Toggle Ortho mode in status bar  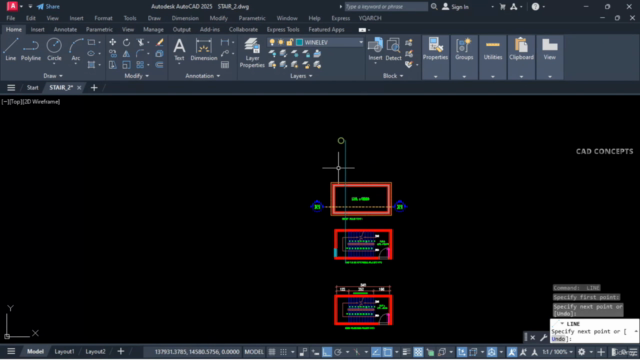[x=327, y=352]
